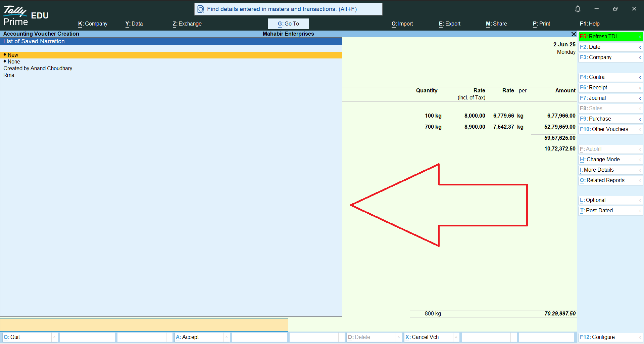Open the M: Share menu
644x344 pixels.
(x=496, y=24)
